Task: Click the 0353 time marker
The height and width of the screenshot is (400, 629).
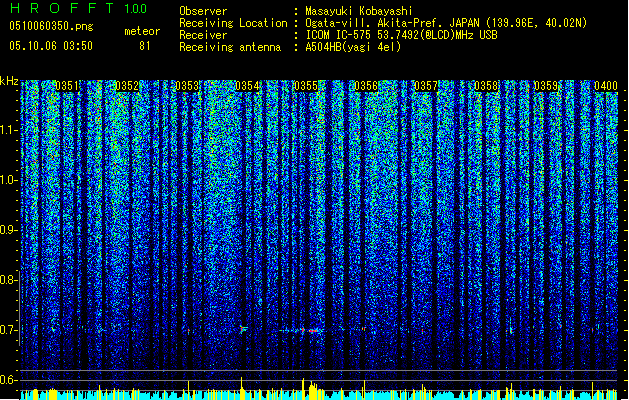Action: (x=187, y=86)
